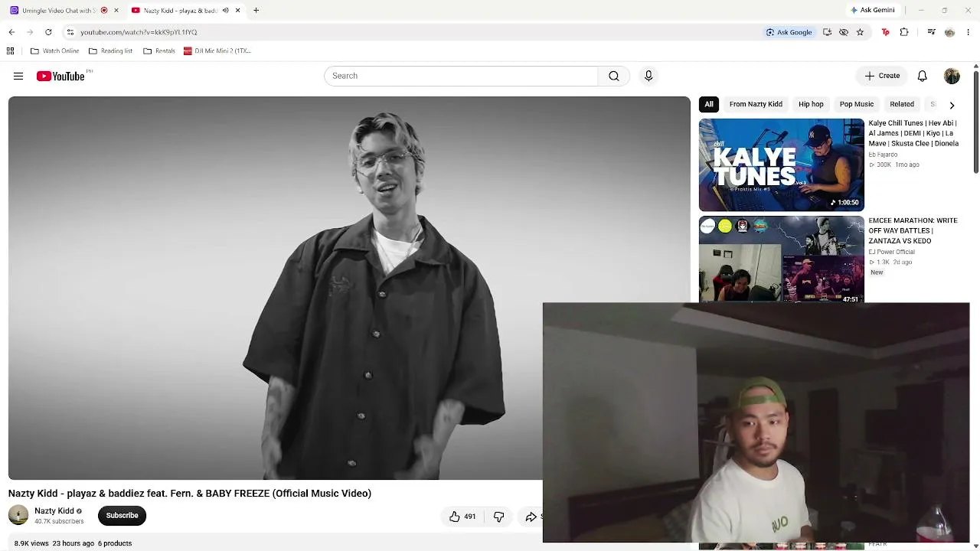
Task: Close the Nazty Kidd YouTube tab
Action: (237, 11)
